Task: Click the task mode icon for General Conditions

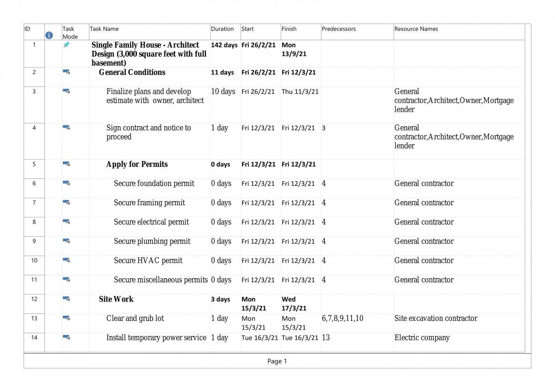Action: click(x=67, y=72)
